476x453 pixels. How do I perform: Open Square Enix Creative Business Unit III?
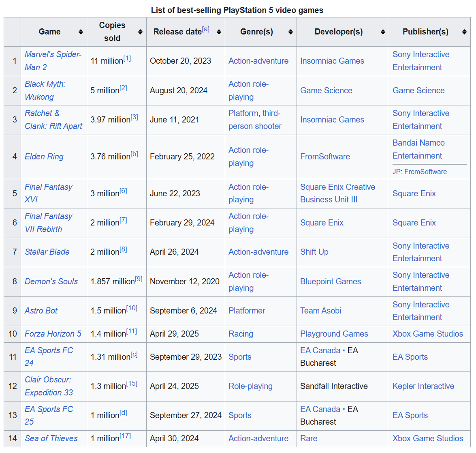[x=337, y=193]
